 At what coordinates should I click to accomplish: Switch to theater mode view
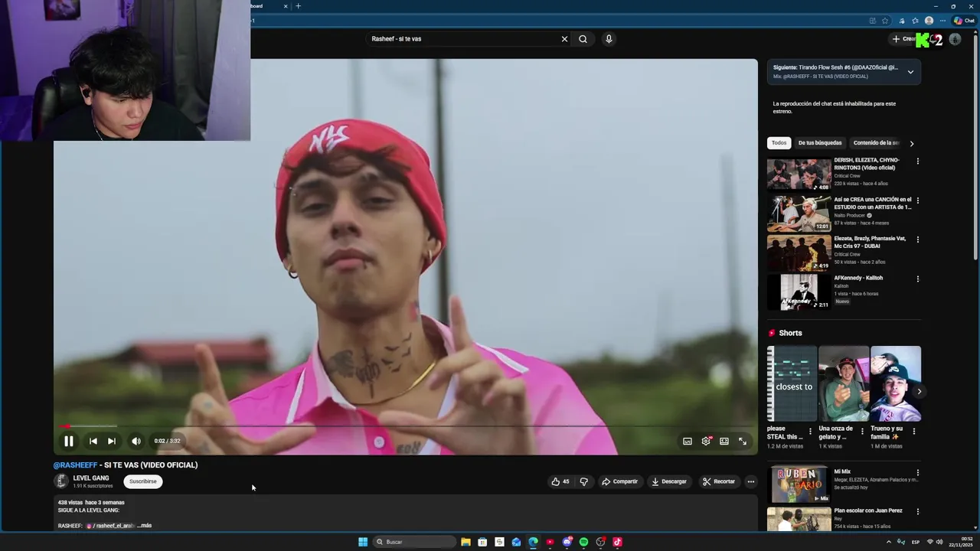(x=724, y=441)
